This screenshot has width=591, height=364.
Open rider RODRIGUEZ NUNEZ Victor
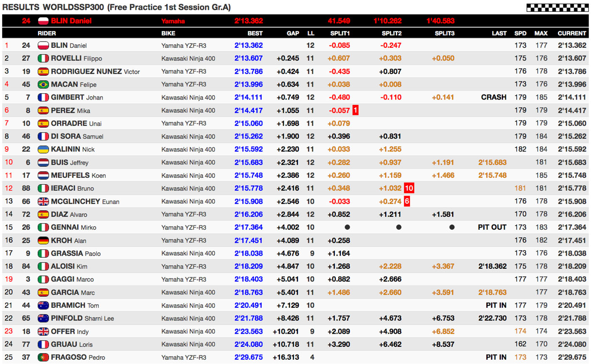coord(95,71)
